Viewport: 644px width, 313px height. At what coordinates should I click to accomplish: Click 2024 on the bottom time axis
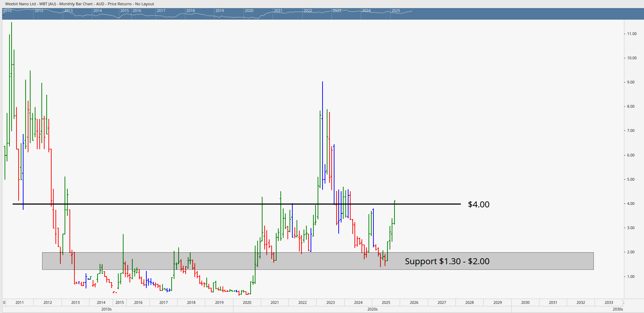pos(358,302)
